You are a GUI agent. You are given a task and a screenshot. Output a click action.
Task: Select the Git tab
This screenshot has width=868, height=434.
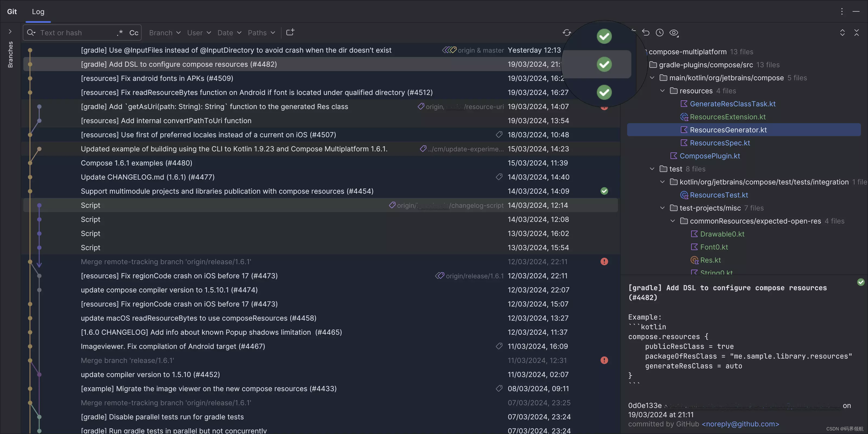12,11
